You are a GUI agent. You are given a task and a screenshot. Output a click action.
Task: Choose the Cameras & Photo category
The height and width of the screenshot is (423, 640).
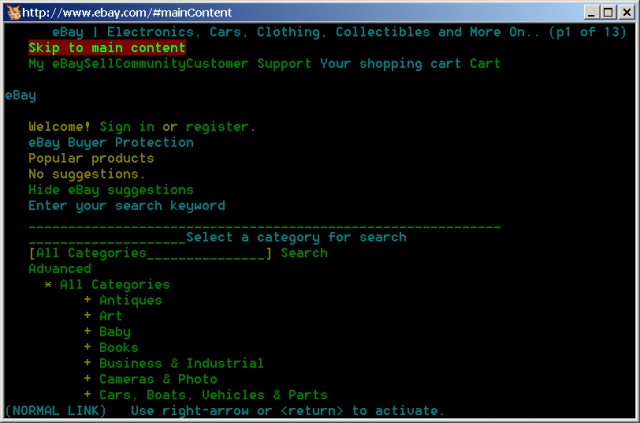click(158, 380)
